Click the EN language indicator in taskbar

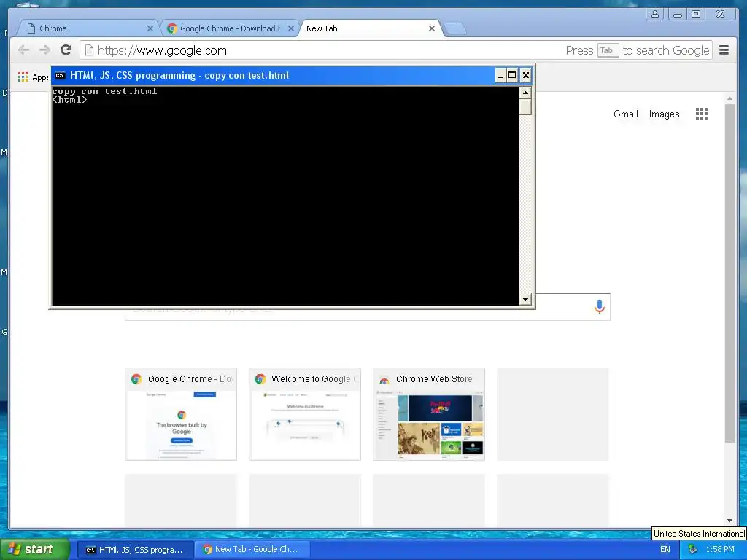click(x=665, y=549)
